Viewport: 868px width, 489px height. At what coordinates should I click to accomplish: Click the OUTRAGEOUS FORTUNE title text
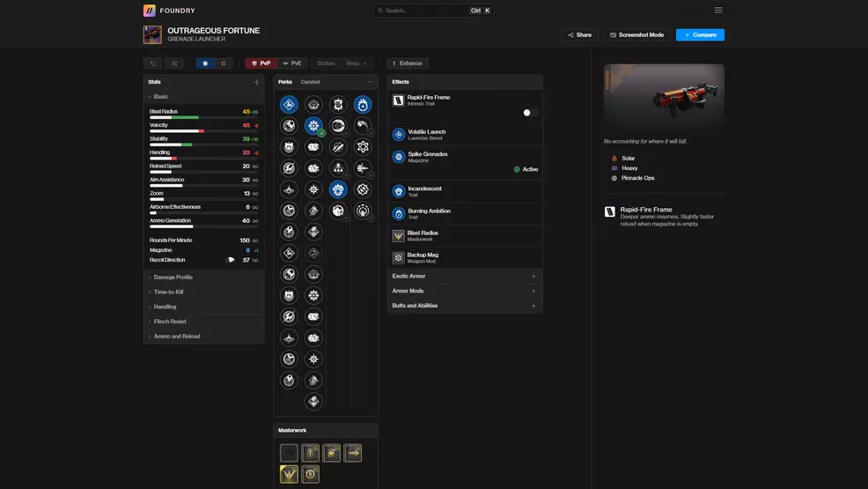pos(214,31)
